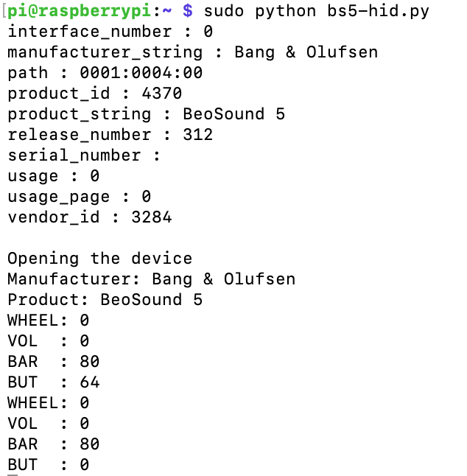Click the "Product: BeoSound 5" line
Screen dimensions: 467x476
click(105, 300)
